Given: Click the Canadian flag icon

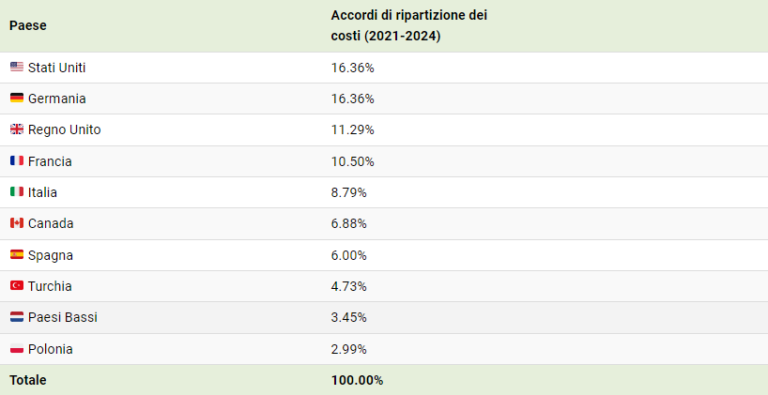Looking at the screenshot, I should 17,223.
